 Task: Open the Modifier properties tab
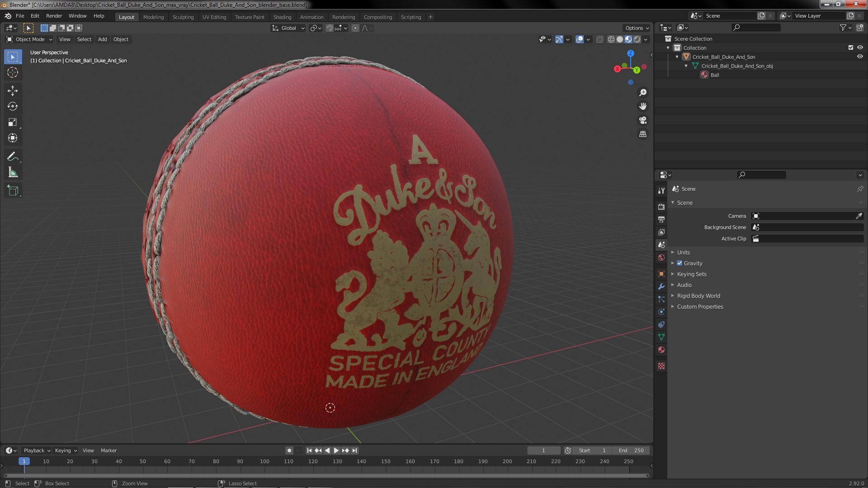coord(661,286)
